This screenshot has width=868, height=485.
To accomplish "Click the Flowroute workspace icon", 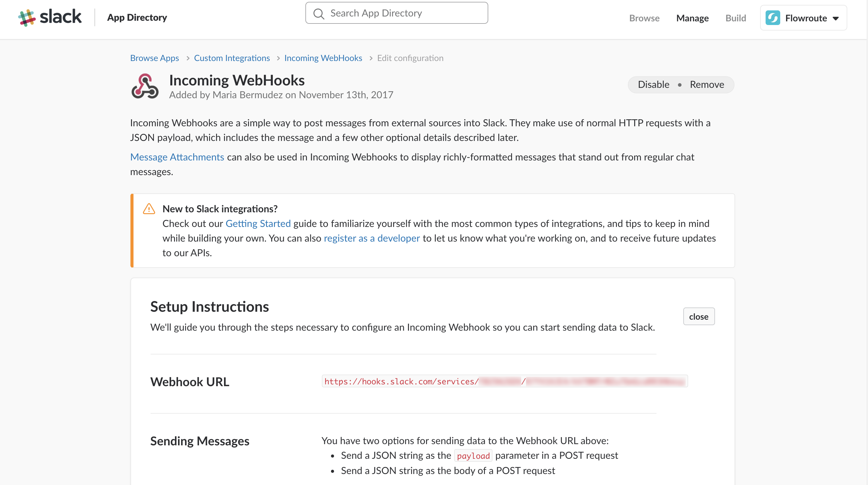I will (773, 18).
